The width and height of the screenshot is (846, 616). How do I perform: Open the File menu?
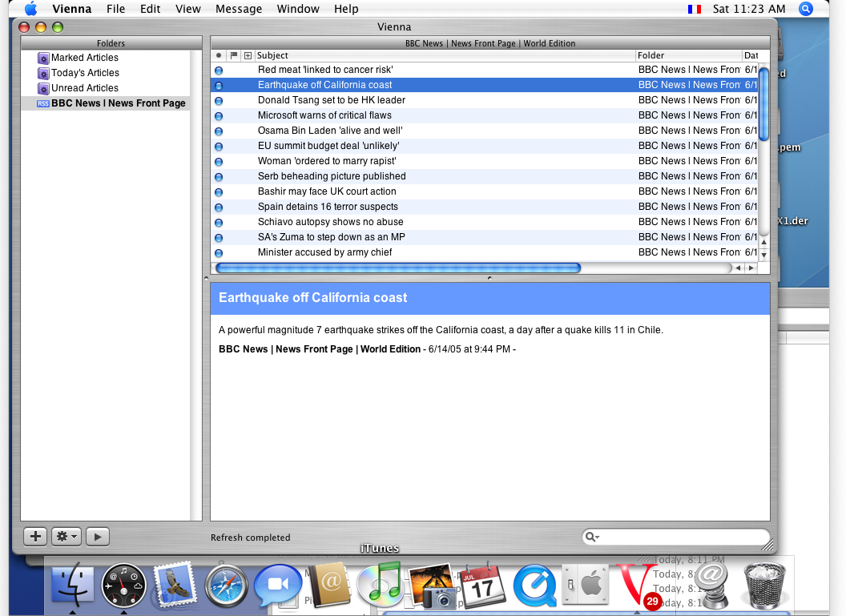coord(115,9)
